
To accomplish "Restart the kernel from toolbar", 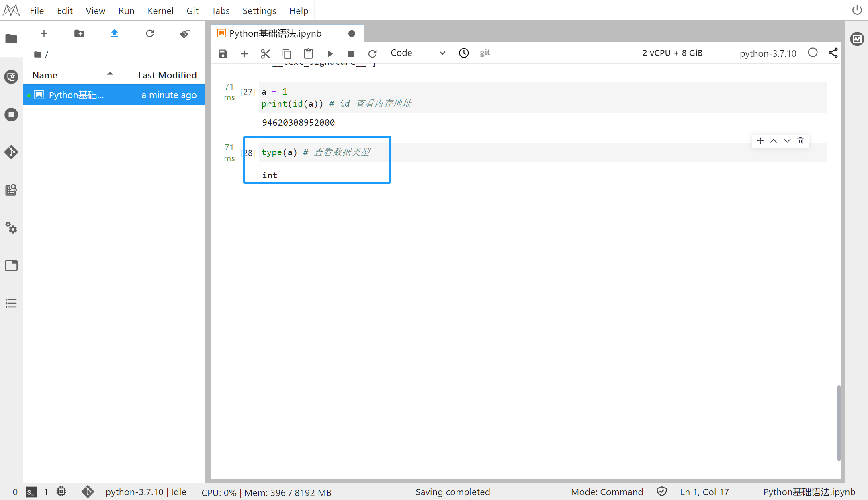I will pyautogui.click(x=372, y=53).
